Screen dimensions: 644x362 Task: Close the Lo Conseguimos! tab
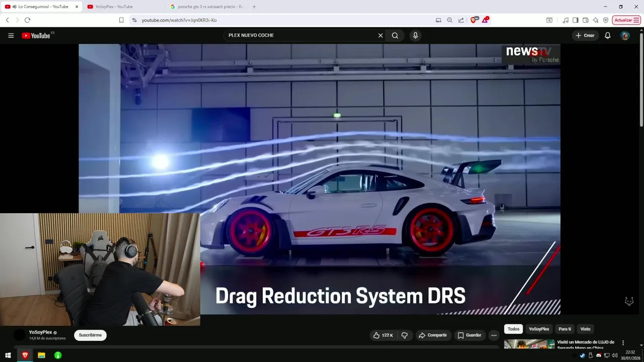pos(76,7)
